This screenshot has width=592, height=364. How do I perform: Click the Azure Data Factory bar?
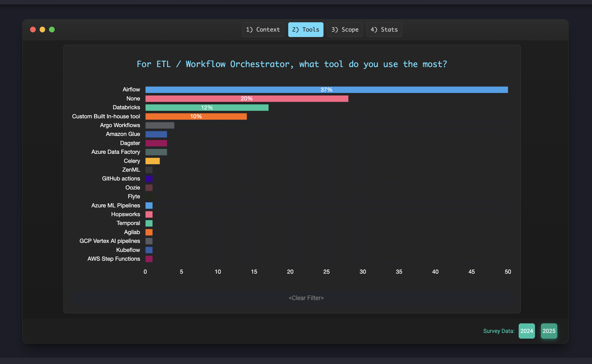(156, 152)
